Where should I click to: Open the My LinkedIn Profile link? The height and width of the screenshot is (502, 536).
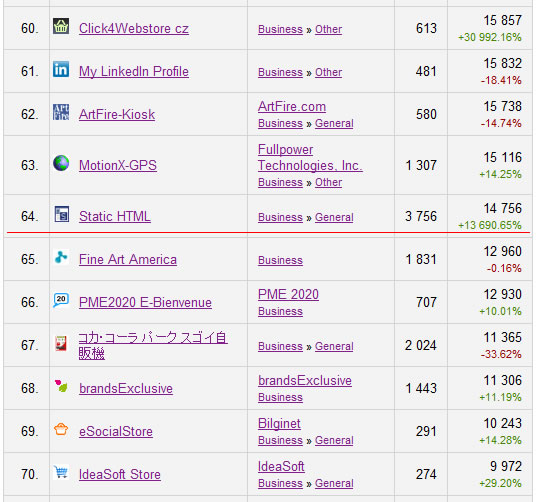coord(134,71)
